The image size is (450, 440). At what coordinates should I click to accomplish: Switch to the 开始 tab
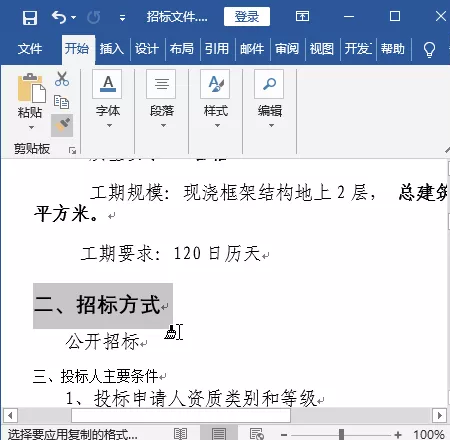pos(77,49)
